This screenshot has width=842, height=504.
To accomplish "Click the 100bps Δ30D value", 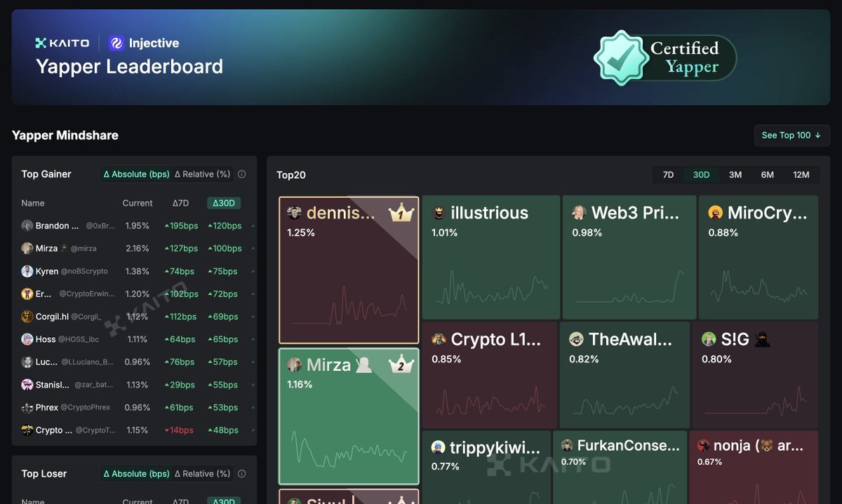I will [x=225, y=249].
